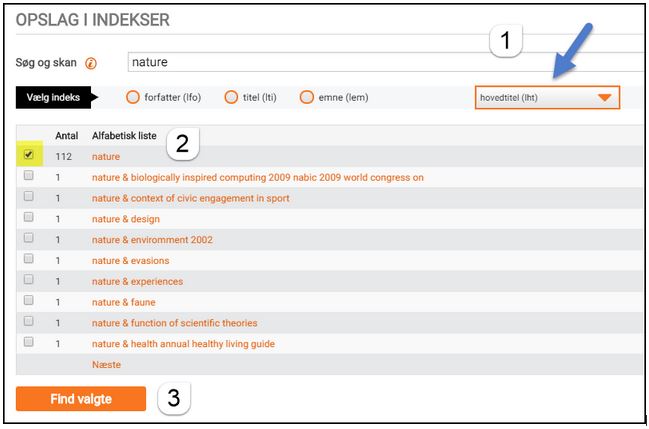Open the Næste link for next page
The width and height of the screenshot is (649, 429).
tap(106, 365)
